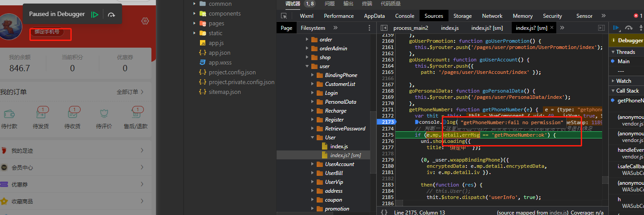View 全部订单 all orders link
The height and width of the screenshot is (215, 644).
tap(130, 92)
